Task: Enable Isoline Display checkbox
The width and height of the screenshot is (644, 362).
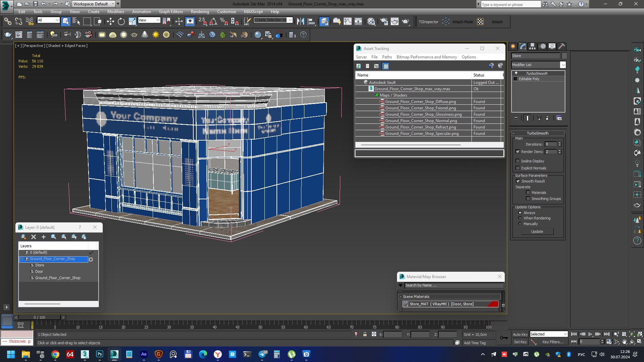Action: click(x=517, y=161)
